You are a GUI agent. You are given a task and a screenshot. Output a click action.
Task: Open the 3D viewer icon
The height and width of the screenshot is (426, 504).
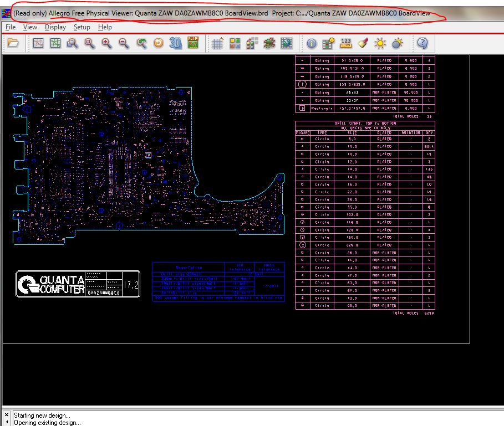(176, 43)
